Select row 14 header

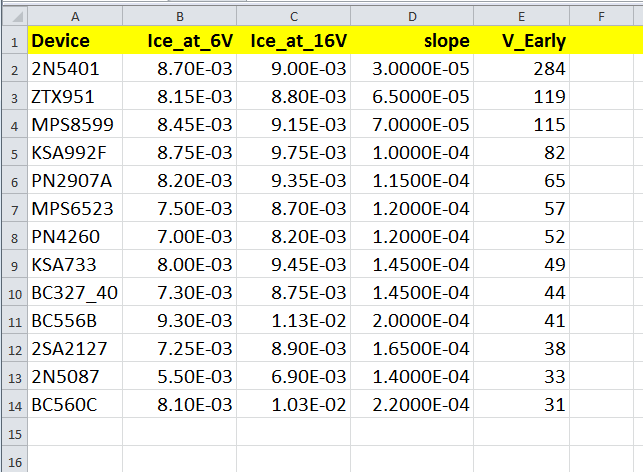[15, 404]
